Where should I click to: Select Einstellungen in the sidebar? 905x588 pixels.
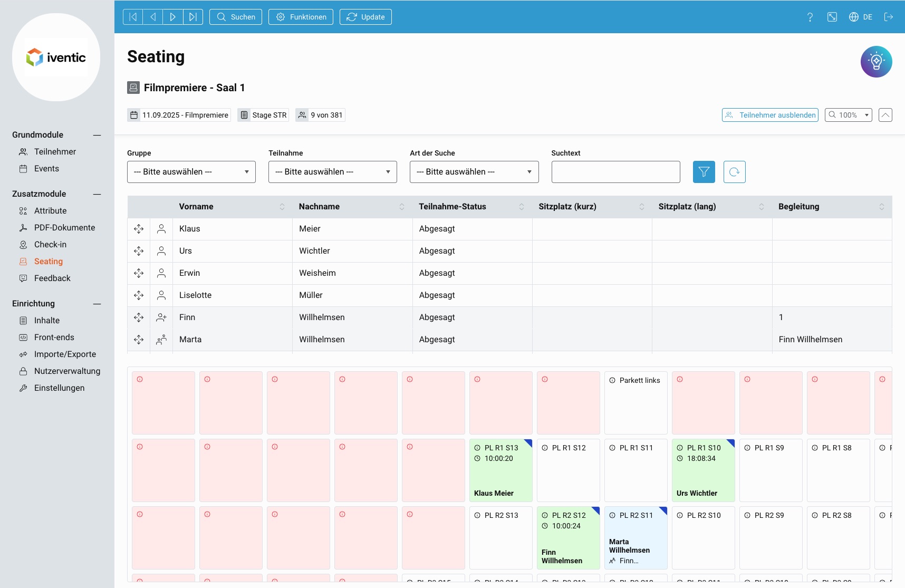point(59,388)
